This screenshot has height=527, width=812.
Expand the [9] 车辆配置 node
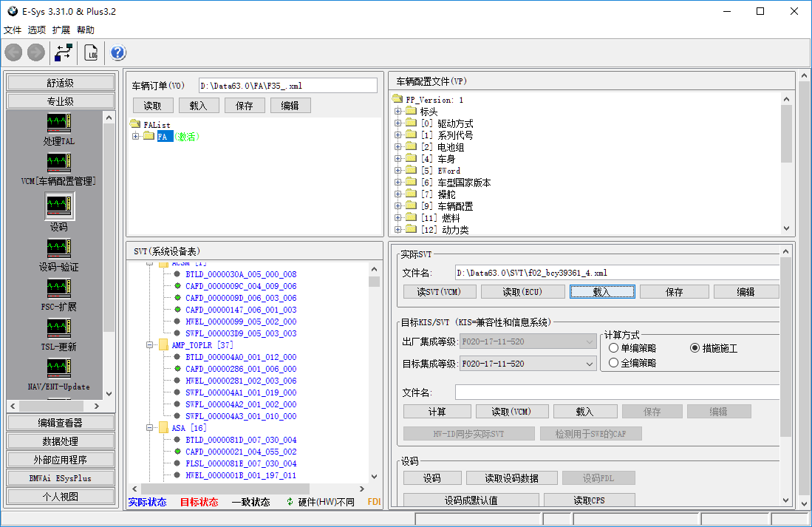398,205
